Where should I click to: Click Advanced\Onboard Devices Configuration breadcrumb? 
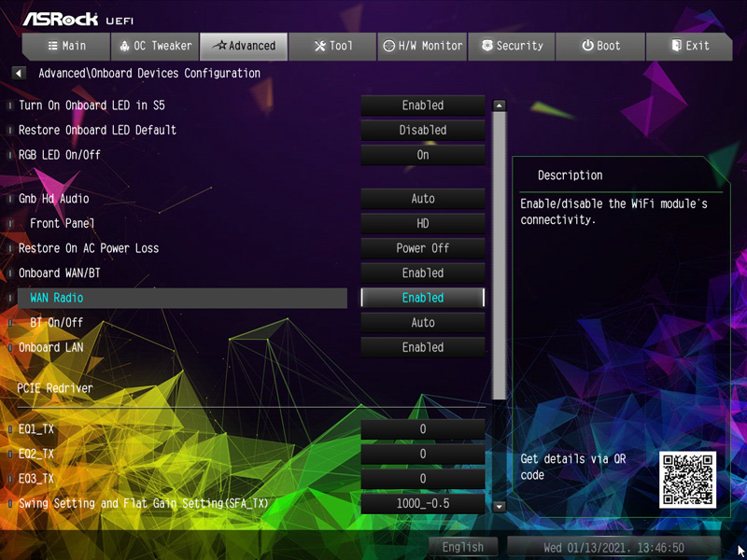pyautogui.click(x=149, y=74)
